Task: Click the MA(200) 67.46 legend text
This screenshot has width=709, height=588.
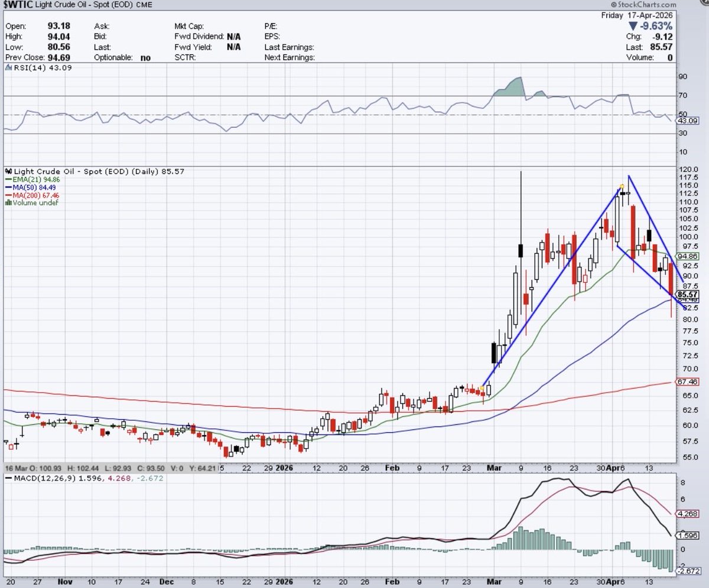Action: click(36, 195)
